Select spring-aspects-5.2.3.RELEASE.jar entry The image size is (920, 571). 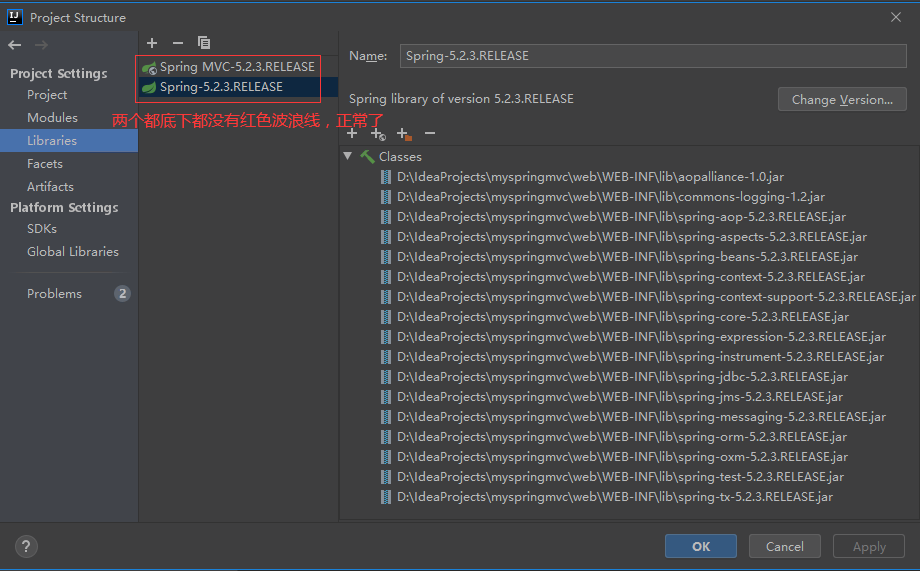coord(632,236)
